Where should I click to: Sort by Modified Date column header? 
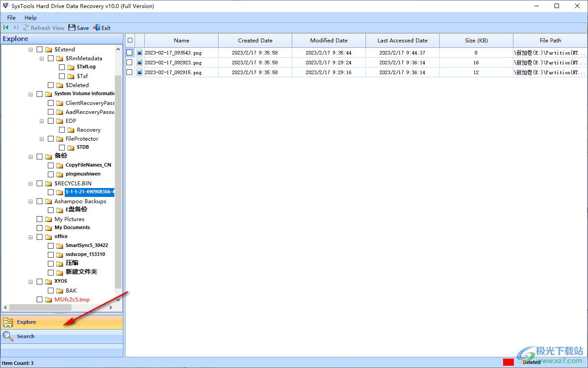click(x=329, y=40)
